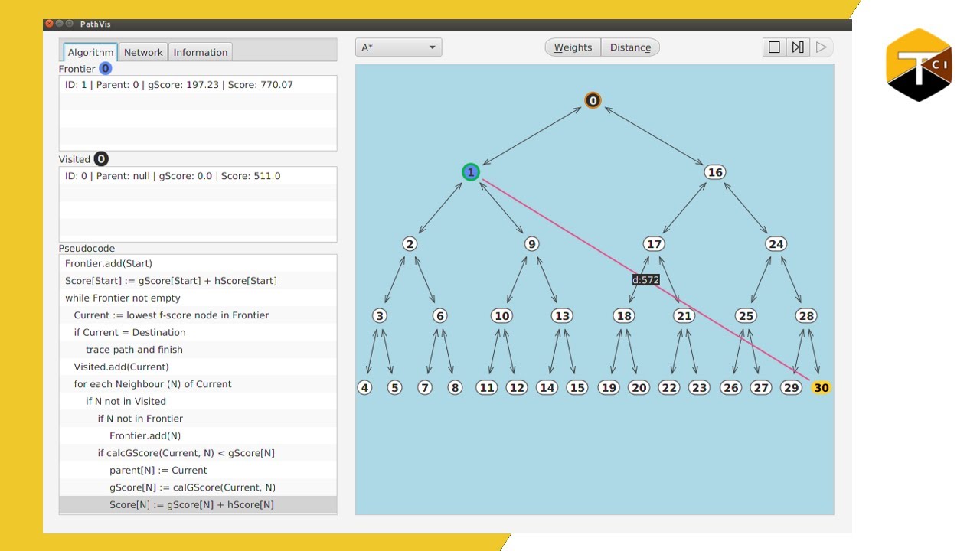Click pseudocode line 'trace path and finish'
980x551 pixels.
198,350
